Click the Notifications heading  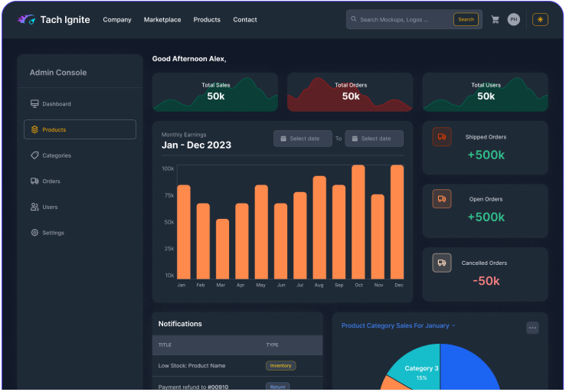tap(180, 324)
